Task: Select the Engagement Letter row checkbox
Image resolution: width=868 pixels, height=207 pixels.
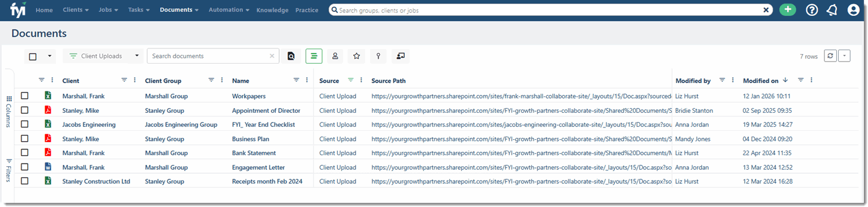Action: point(25,167)
